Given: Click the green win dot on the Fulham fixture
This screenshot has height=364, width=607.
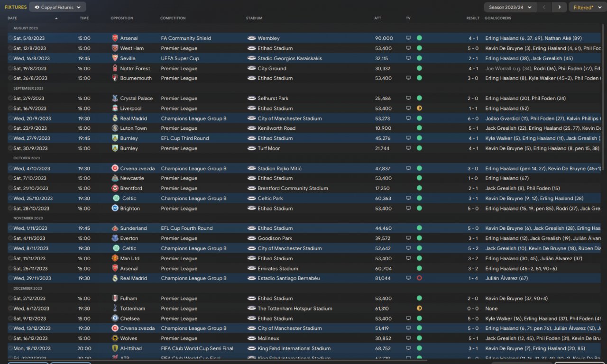Looking at the screenshot, I should pyautogui.click(x=419, y=299).
